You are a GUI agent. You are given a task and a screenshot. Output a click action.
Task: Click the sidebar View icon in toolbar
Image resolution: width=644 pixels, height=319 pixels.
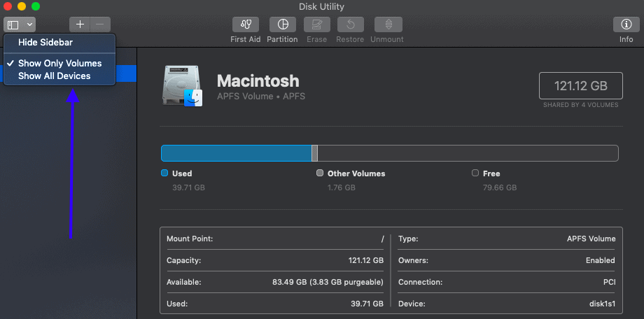click(x=13, y=24)
